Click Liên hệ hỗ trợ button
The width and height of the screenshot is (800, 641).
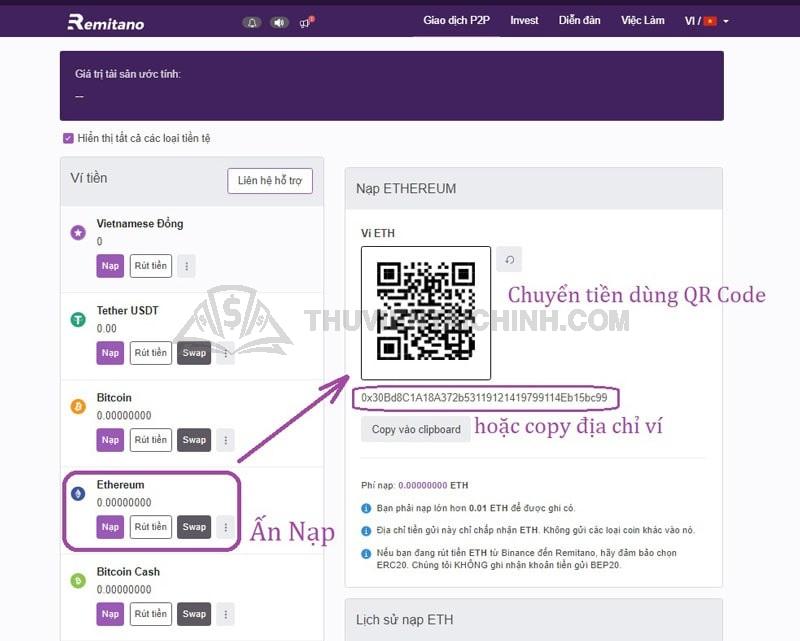270,181
